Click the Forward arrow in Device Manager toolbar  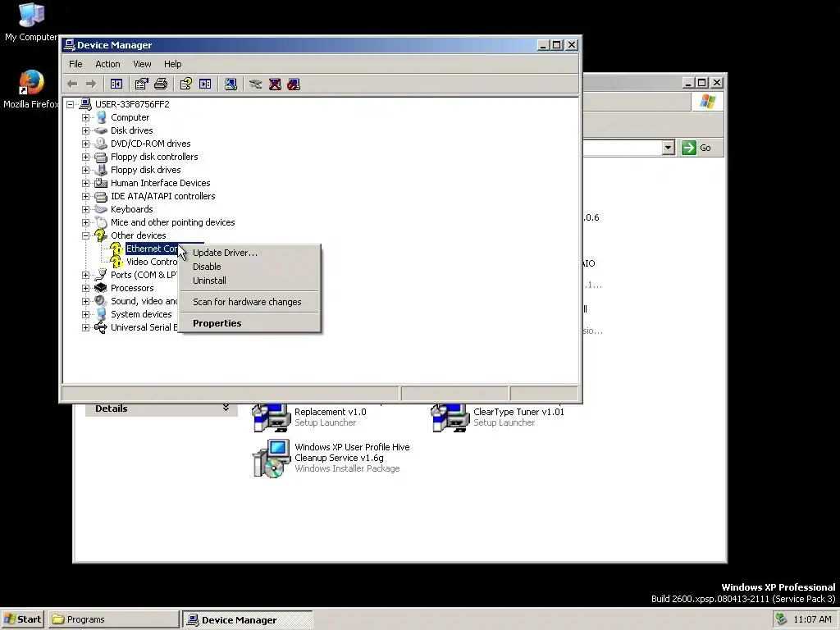(91, 84)
